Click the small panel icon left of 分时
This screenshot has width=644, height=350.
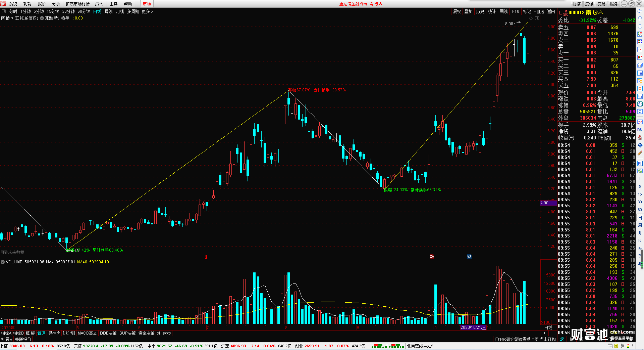pyautogui.click(x=4, y=11)
